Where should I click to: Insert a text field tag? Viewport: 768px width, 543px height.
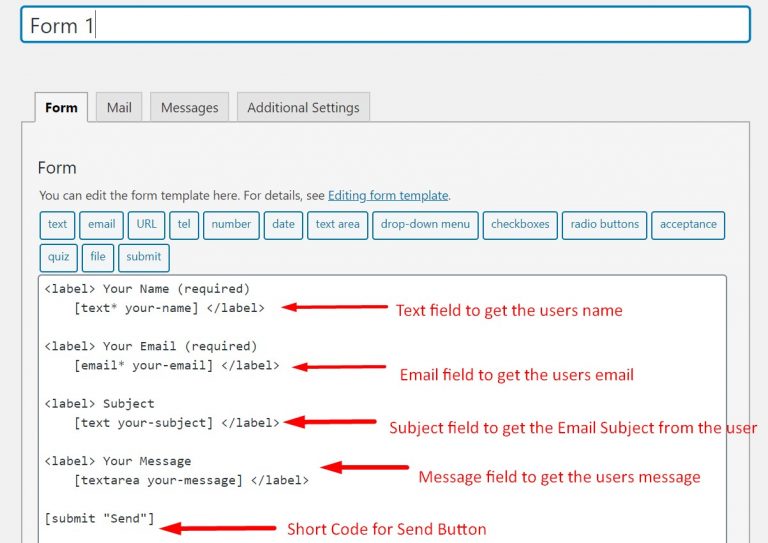tap(57, 225)
